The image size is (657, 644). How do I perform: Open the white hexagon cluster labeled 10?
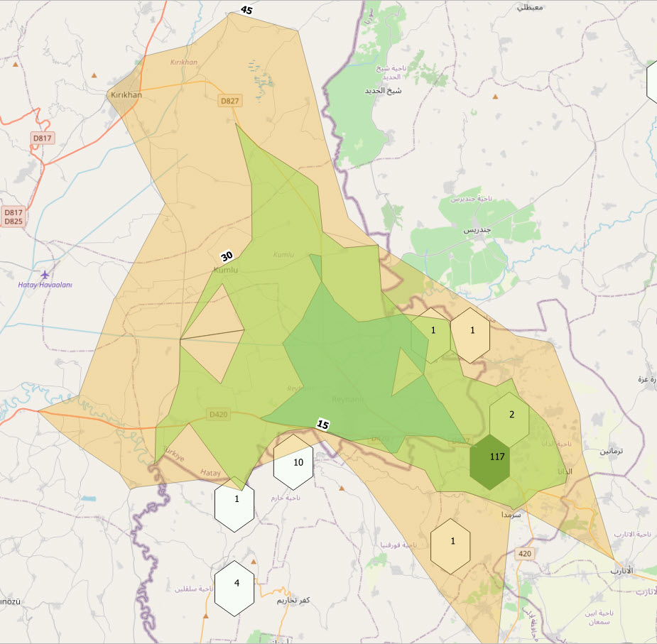(293, 462)
